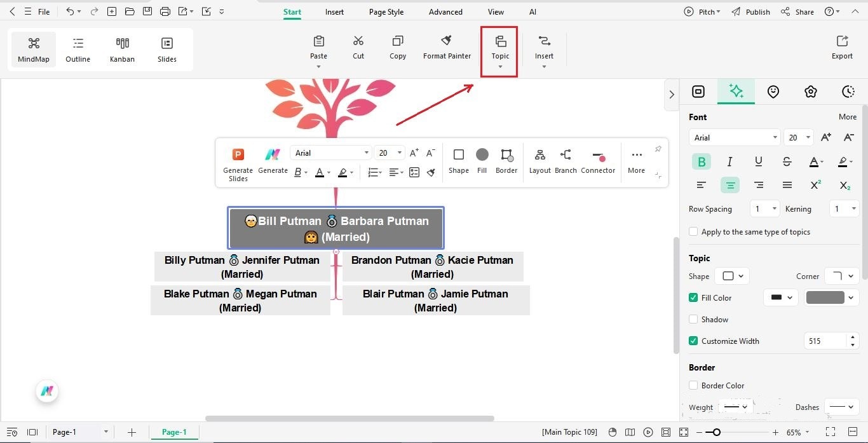Viewport: 868px width, 443px height.
Task: Enable the Border Color checkbox
Action: click(x=693, y=385)
